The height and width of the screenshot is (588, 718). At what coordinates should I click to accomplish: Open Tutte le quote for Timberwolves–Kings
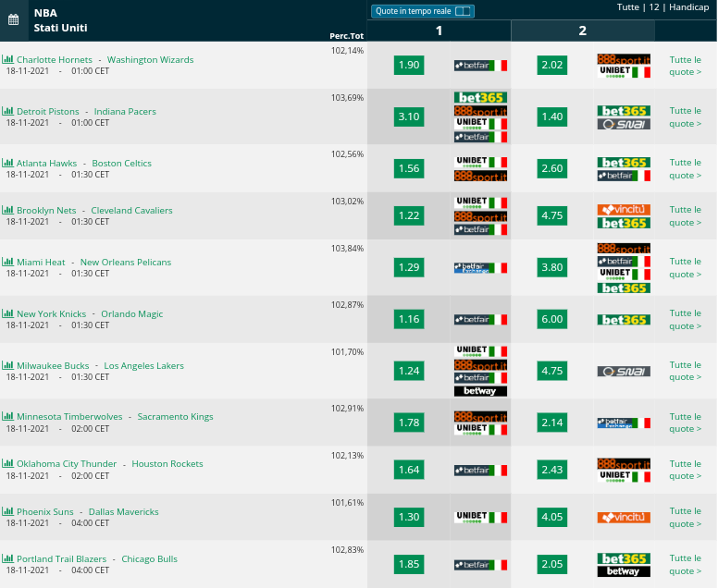[685, 423]
